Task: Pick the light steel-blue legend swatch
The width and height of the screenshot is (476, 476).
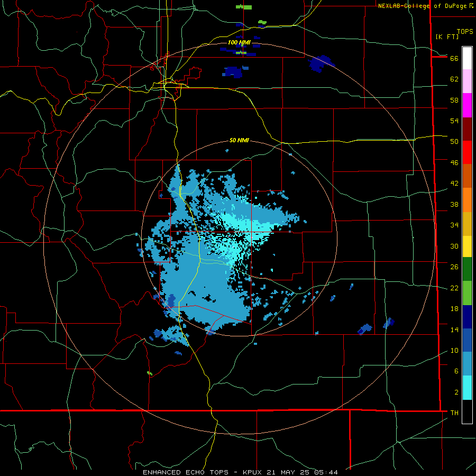Action: click(467, 364)
